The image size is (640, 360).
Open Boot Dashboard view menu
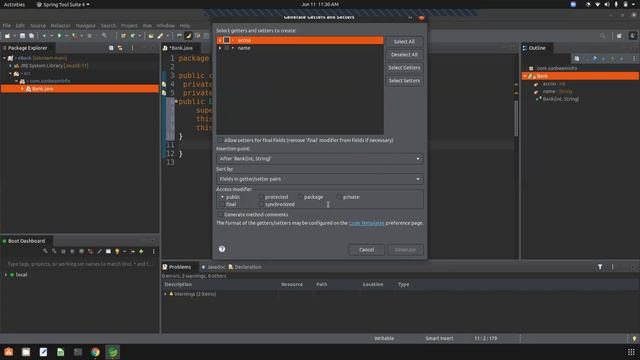(x=153, y=251)
